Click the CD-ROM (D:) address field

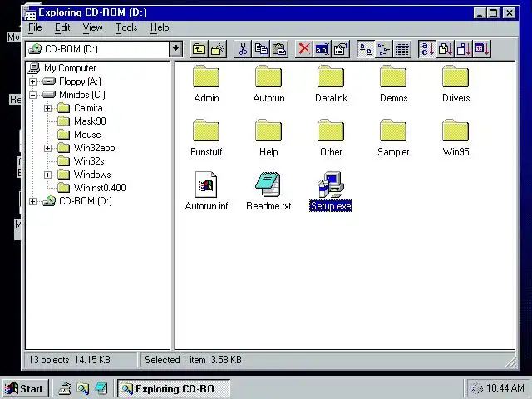coord(97,49)
